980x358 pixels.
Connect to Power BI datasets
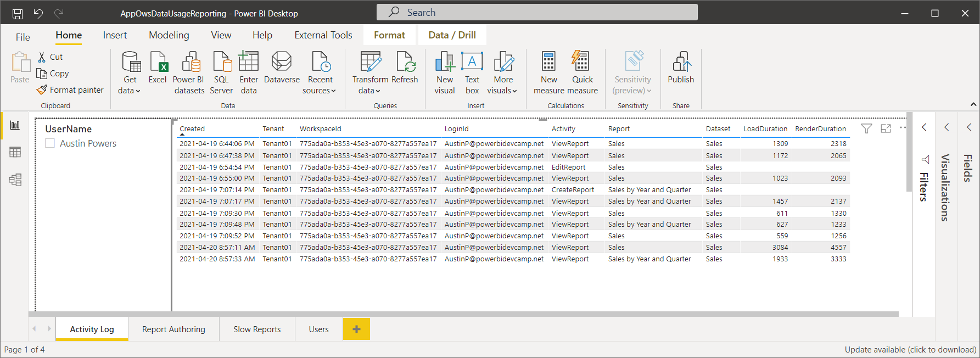click(189, 73)
